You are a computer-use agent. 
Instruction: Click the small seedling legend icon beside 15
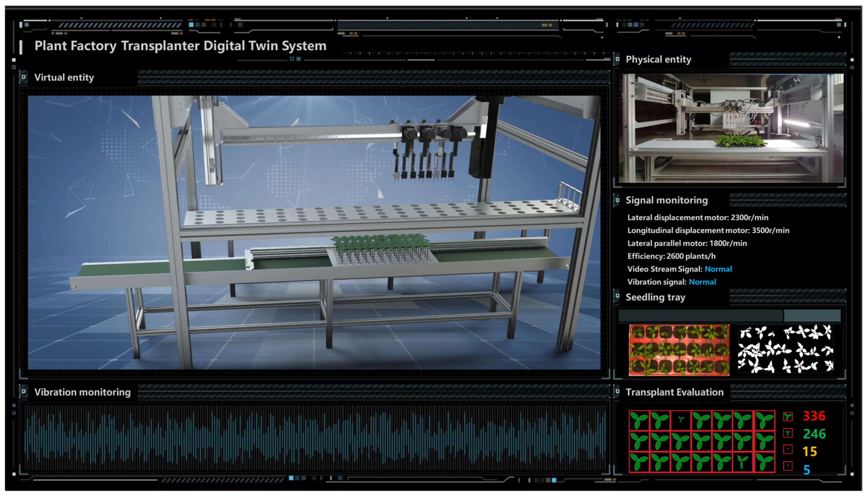[x=788, y=450]
